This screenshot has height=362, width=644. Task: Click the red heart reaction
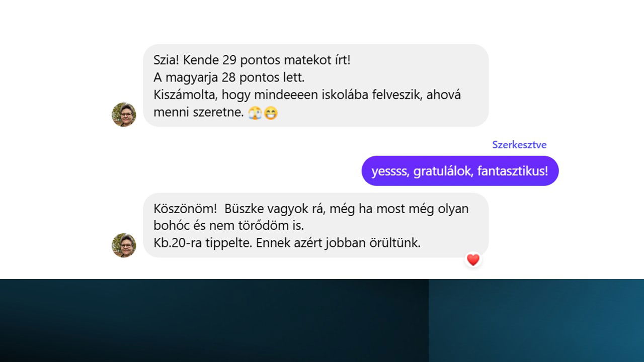point(473,259)
